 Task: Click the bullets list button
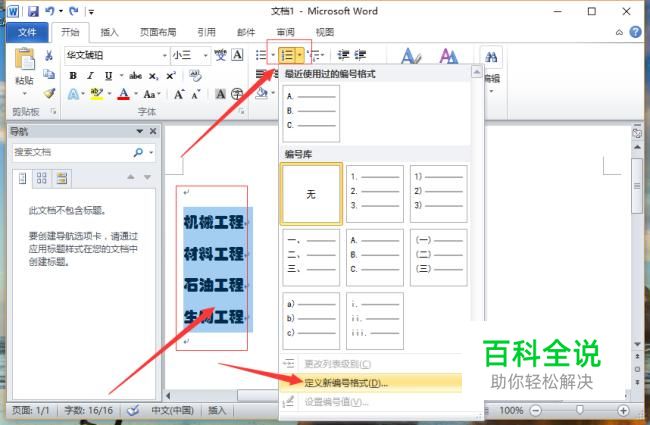click(x=262, y=55)
